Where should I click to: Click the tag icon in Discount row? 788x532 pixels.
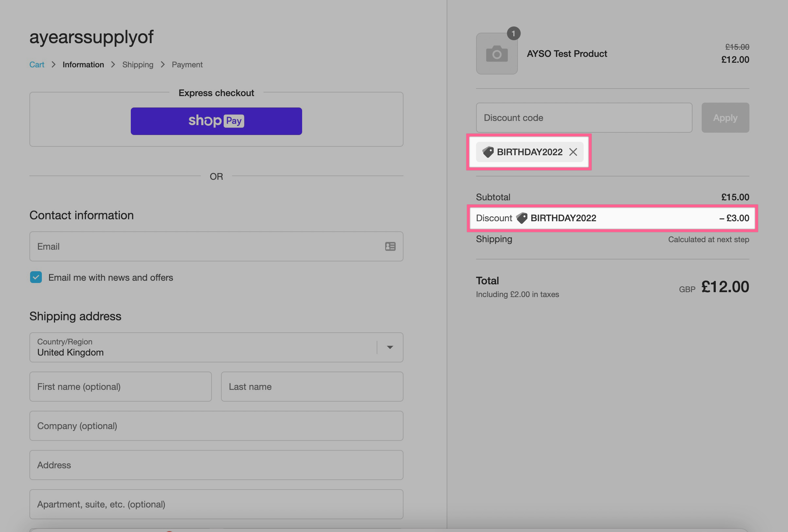522,218
